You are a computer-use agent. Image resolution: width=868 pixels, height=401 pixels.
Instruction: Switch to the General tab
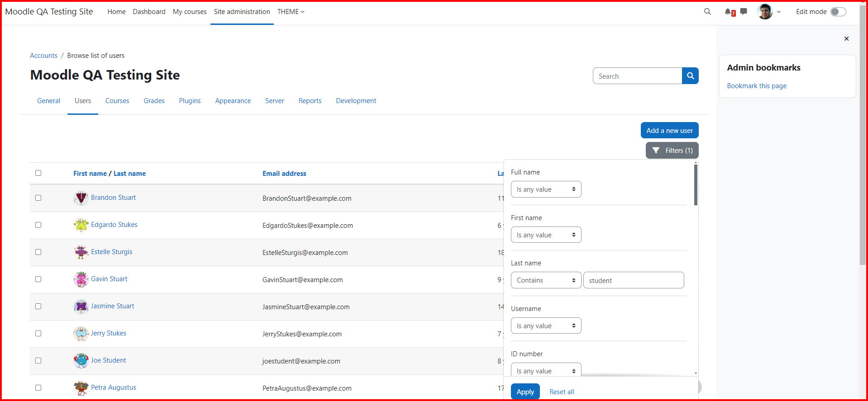pyautogui.click(x=48, y=101)
